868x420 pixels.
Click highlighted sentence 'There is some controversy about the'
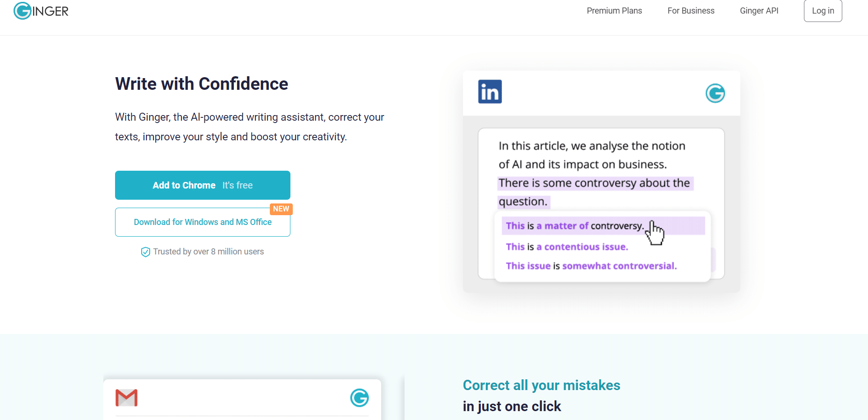pyautogui.click(x=595, y=183)
